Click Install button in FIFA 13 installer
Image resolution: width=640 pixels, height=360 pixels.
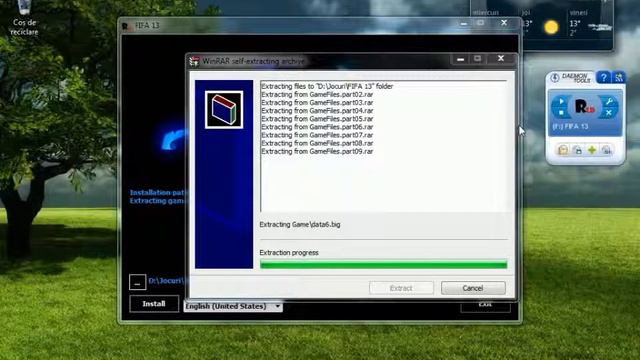[x=154, y=304]
